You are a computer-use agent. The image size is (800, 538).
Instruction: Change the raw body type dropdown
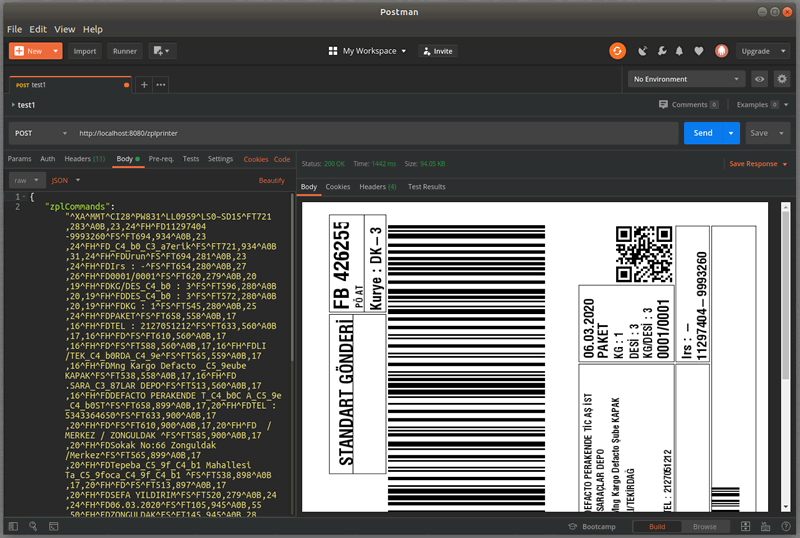27,180
